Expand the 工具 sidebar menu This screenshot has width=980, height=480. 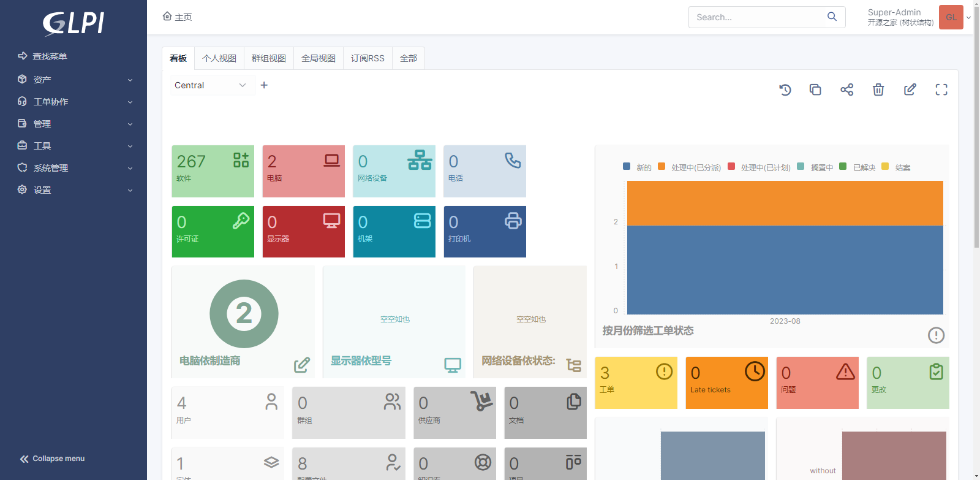pyautogui.click(x=73, y=146)
